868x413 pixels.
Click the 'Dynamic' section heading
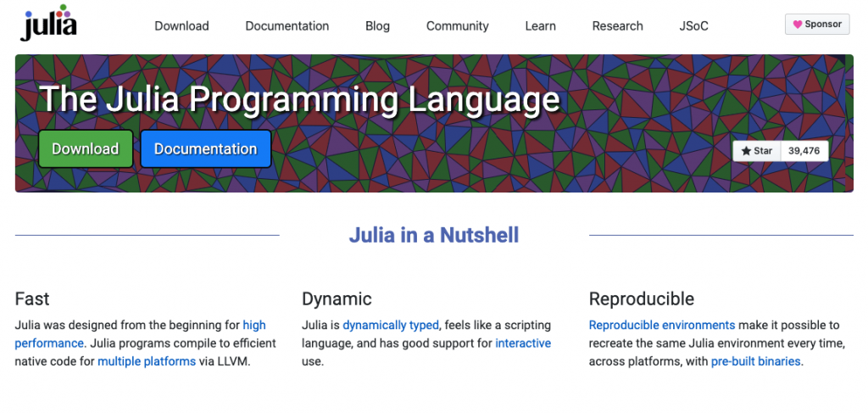pos(337,299)
